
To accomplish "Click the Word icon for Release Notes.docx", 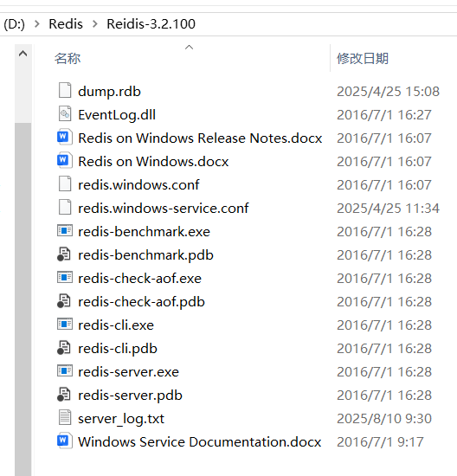I will pos(65,137).
